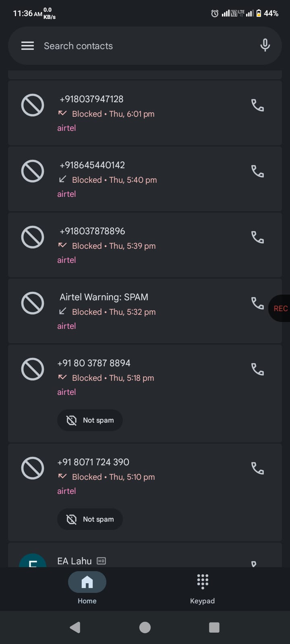Viewport: 290px width, 644px height.
Task: Open the Keypad tab
Action: coord(202,588)
